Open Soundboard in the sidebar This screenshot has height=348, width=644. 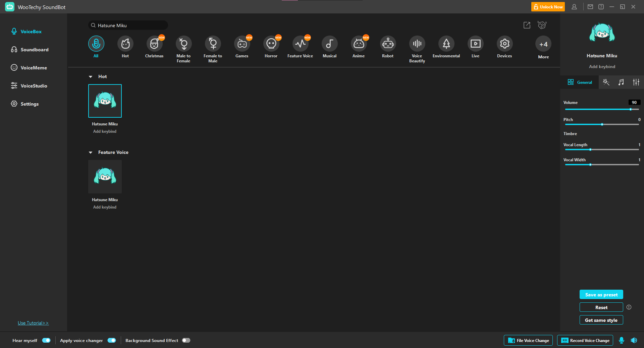tap(35, 50)
